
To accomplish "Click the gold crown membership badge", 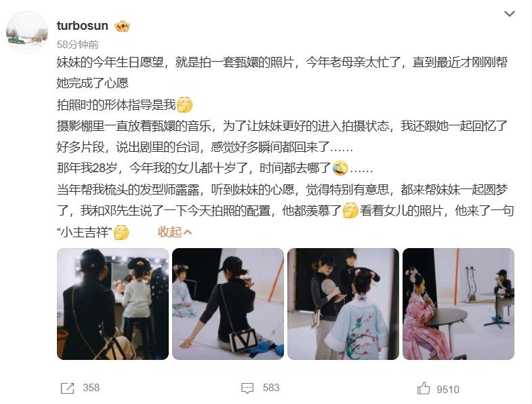I will coord(122,26).
